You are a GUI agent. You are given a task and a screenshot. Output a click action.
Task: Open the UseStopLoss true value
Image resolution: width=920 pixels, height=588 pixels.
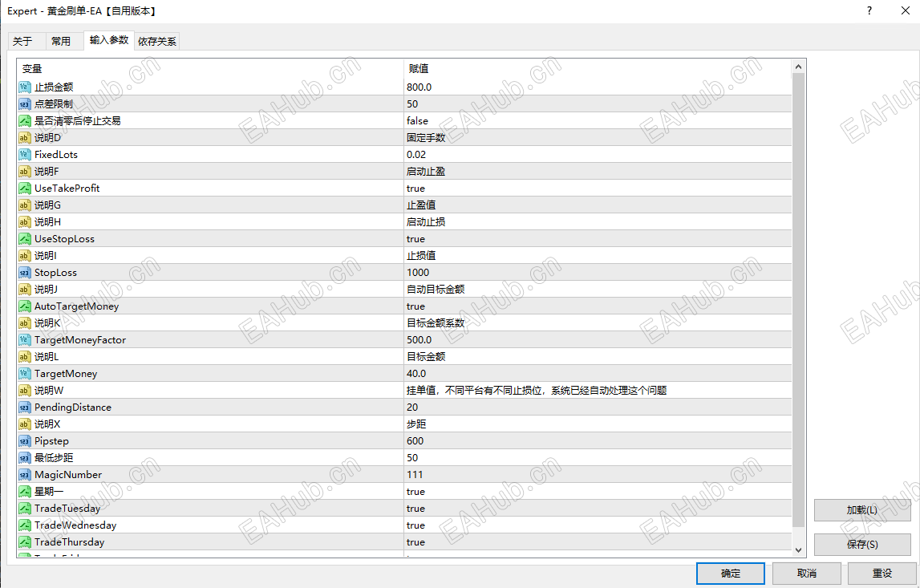(x=598, y=239)
